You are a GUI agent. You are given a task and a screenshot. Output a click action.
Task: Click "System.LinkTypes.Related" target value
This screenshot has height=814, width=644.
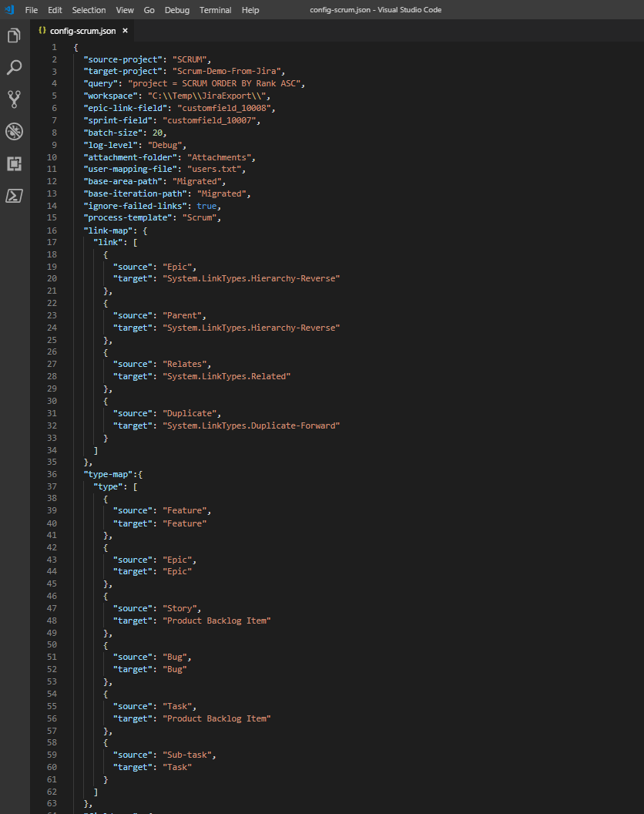tap(226, 376)
